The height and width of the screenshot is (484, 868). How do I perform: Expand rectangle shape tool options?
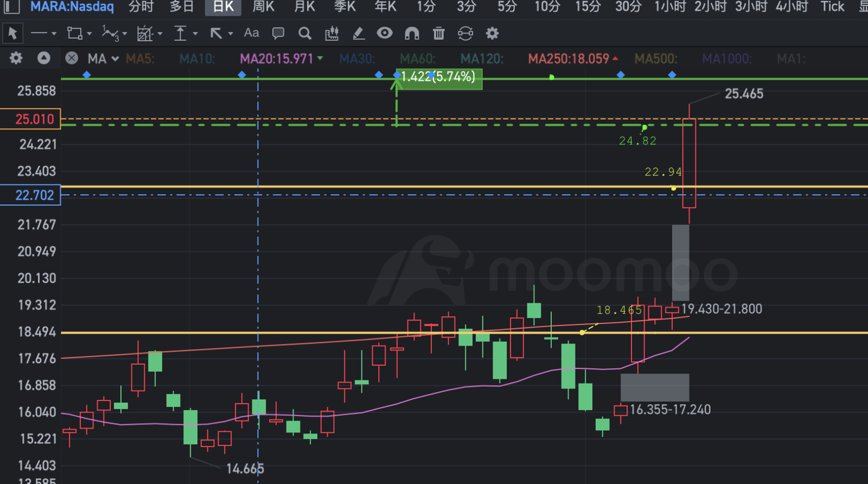point(90,34)
